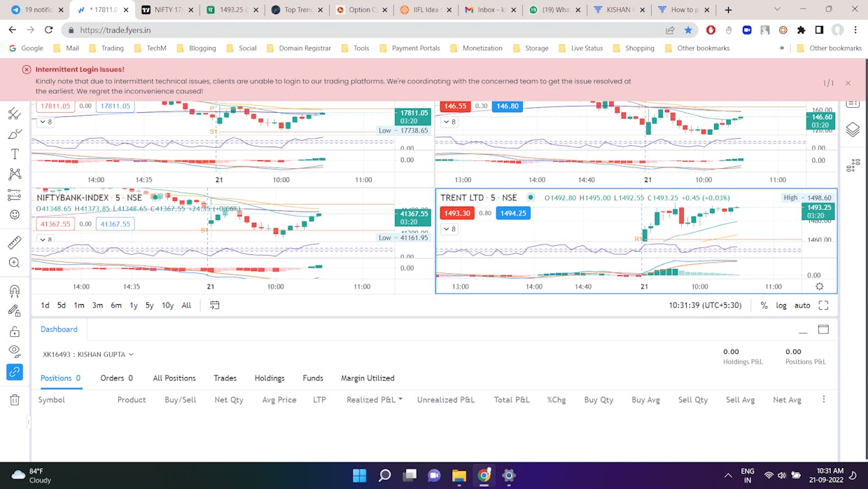Switch to the Orders tab

click(116, 378)
